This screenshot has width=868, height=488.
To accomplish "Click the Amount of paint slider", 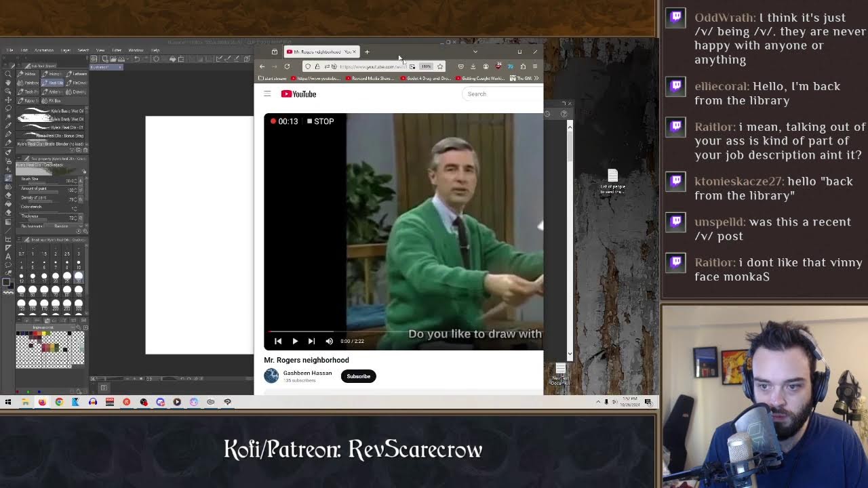I will pyautogui.click(x=43, y=192).
